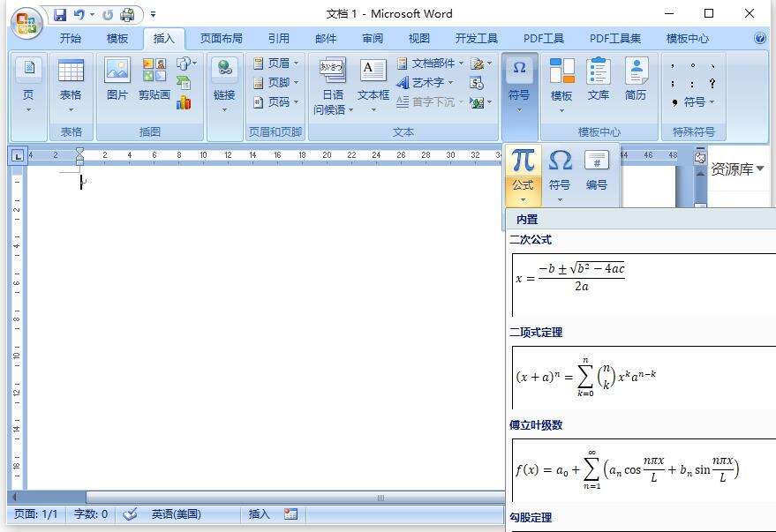Open the 简历 resume templates icon
776x532 pixels.
636,79
